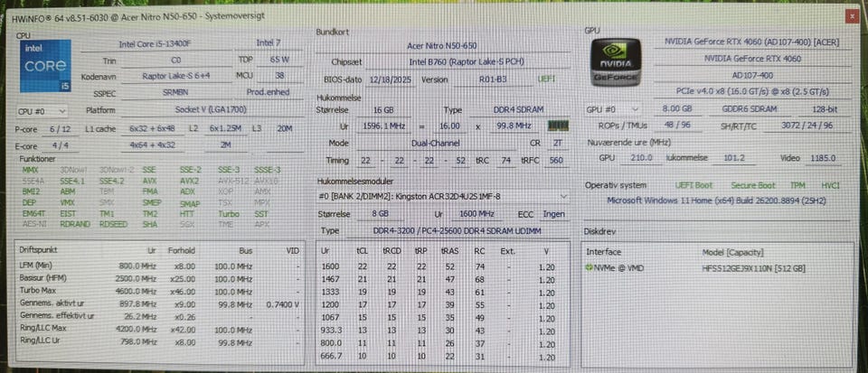Click the SRMBN SSPEC value
868x373 pixels.
(176, 93)
